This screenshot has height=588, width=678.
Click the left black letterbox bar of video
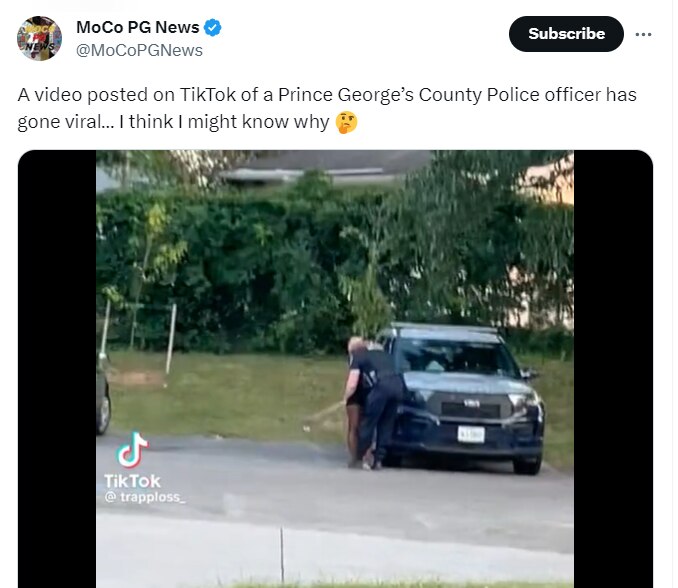tap(57, 369)
